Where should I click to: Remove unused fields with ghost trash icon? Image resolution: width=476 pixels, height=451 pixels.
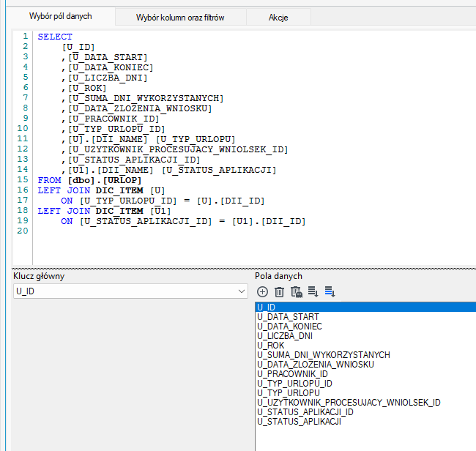[x=297, y=291]
